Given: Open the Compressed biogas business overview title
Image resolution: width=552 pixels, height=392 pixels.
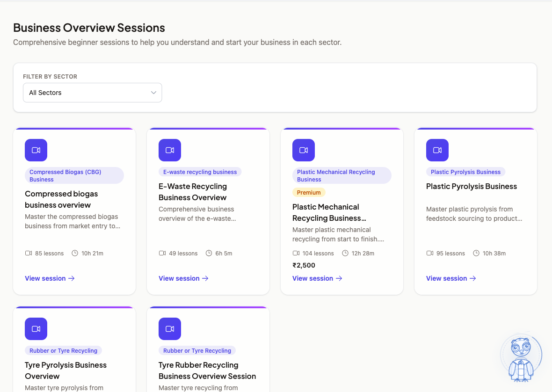Looking at the screenshot, I should 61,200.
